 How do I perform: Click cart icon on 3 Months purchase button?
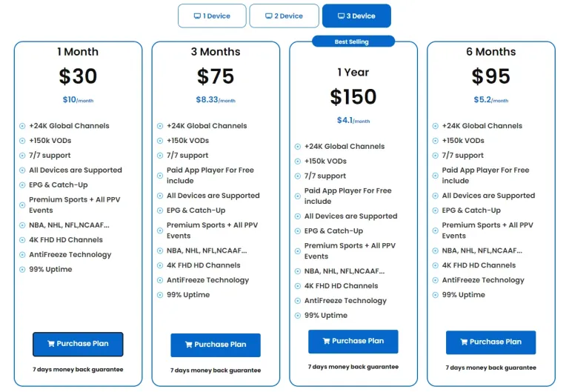189,345
